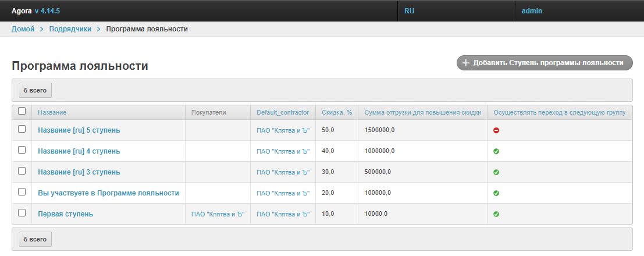Sort by Скидка, % column header

coord(337,112)
